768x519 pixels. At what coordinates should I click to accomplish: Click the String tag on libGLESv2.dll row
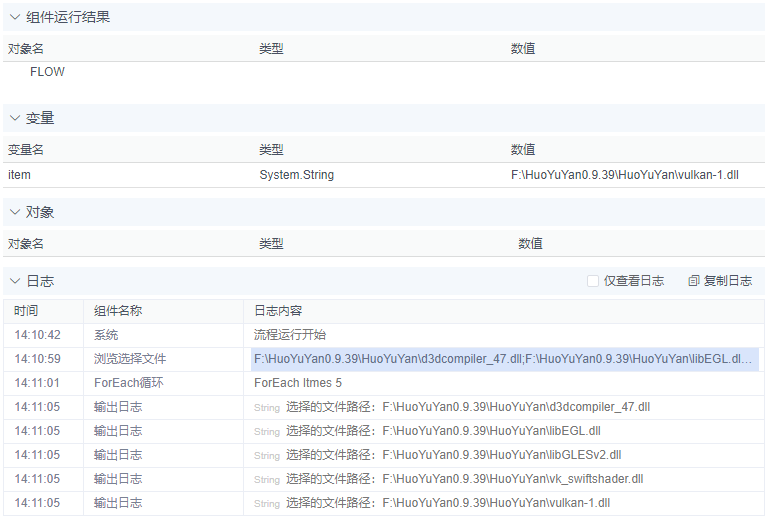[266, 456]
